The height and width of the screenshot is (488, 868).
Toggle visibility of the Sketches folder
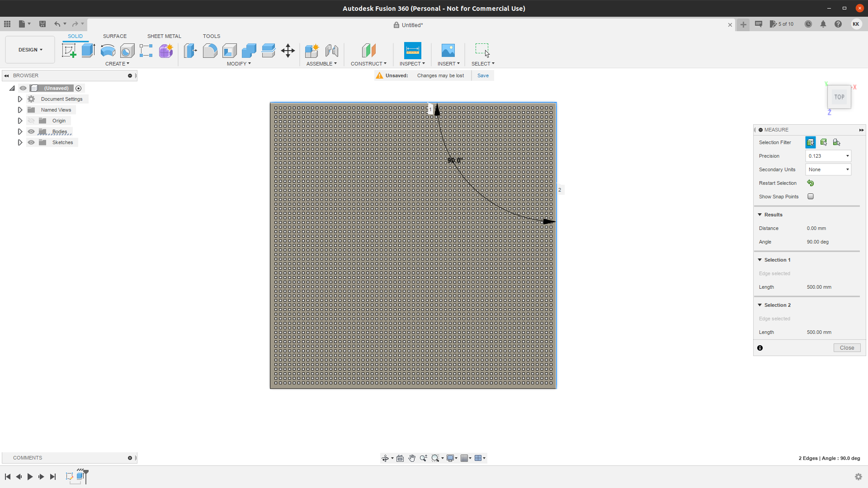[31, 142]
